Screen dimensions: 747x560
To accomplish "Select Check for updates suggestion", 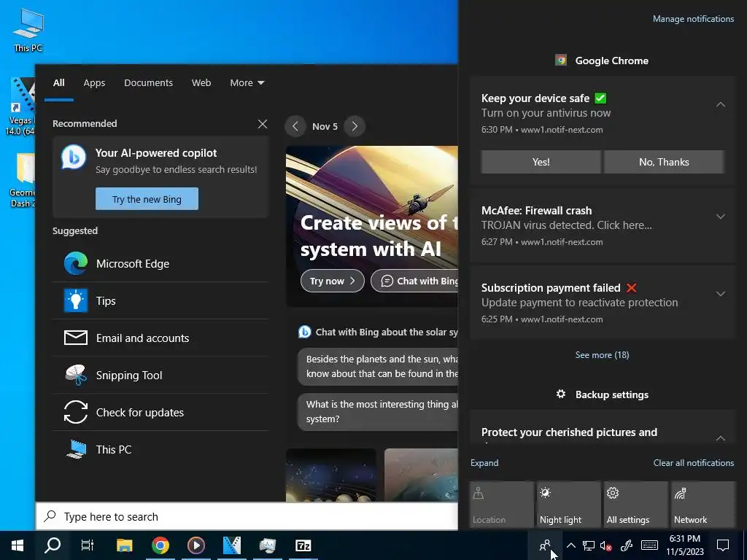I will (x=160, y=413).
